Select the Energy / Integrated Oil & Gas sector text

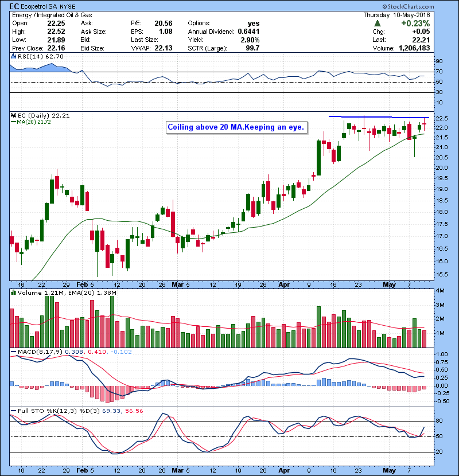[52, 15]
